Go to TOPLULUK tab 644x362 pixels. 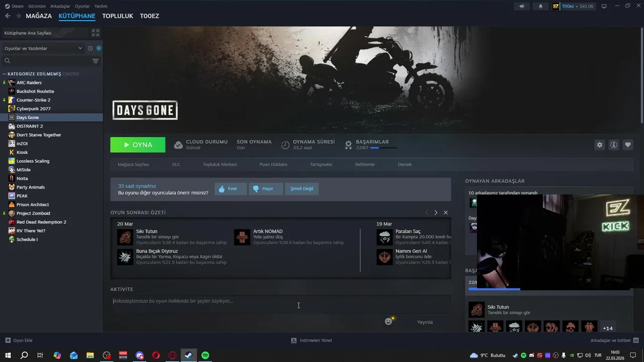click(x=117, y=16)
